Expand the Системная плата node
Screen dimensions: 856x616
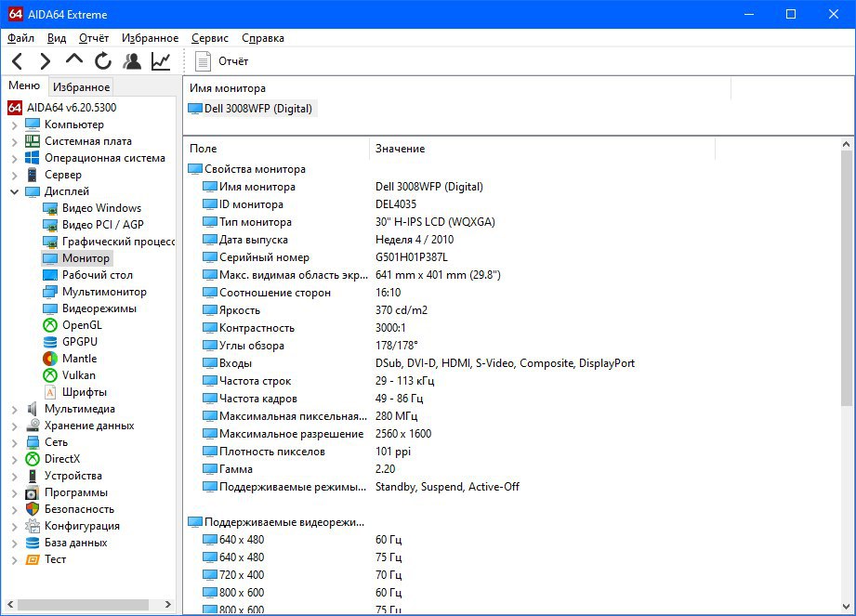click(x=14, y=142)
